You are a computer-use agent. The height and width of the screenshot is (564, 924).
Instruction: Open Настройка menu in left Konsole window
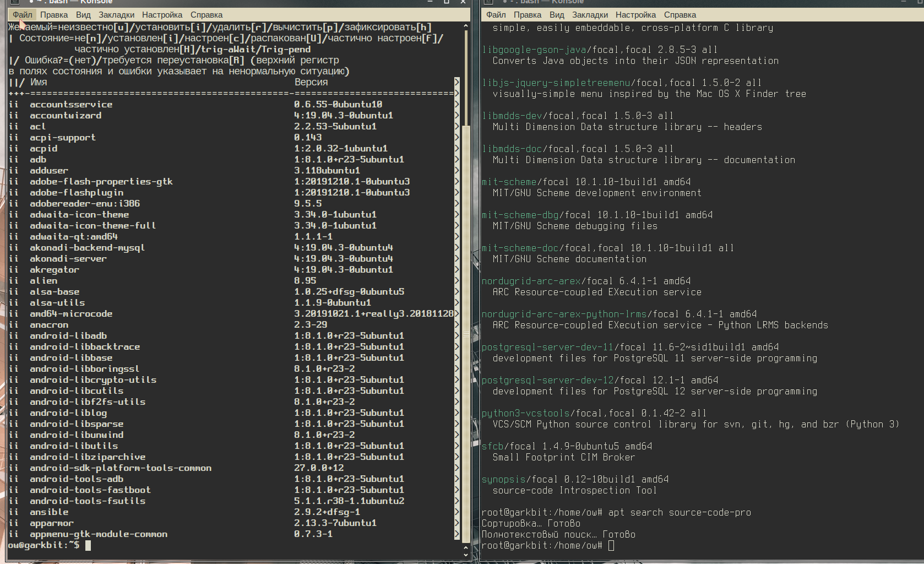tap(162, 15)
